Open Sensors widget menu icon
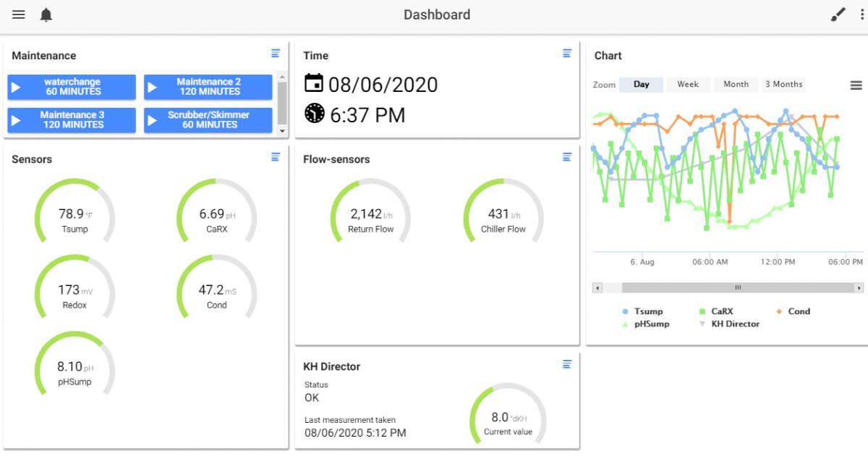Viewport: 868px width, 467px height. [276, 156]
